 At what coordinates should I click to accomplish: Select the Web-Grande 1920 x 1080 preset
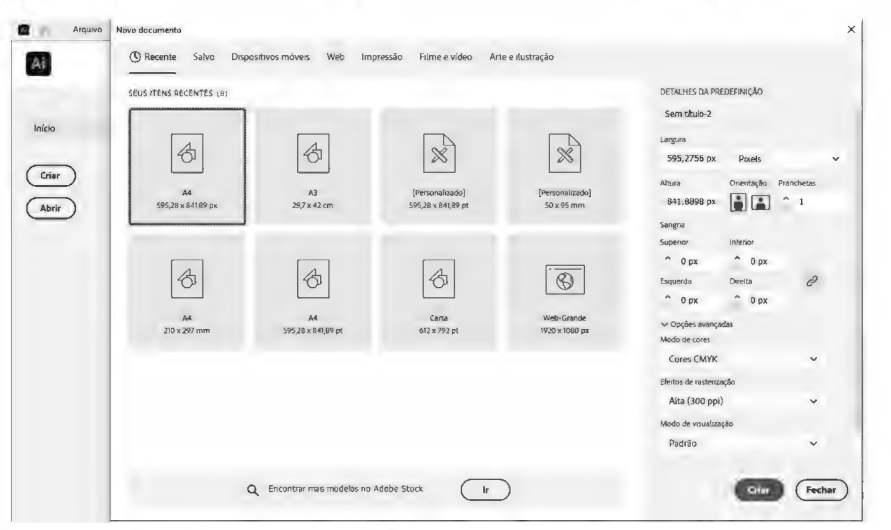pos(564,292)
